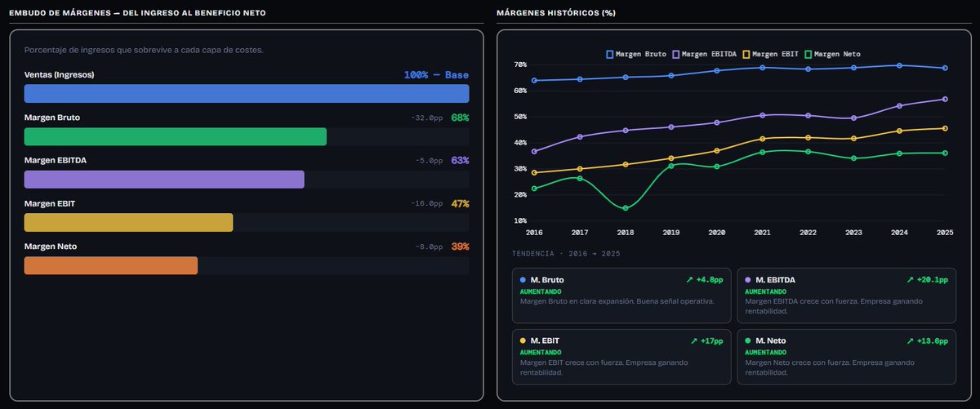Select the blue Ventas (Ingresos) bar
Screen dimensions: 980x409
tap(247, 93)
